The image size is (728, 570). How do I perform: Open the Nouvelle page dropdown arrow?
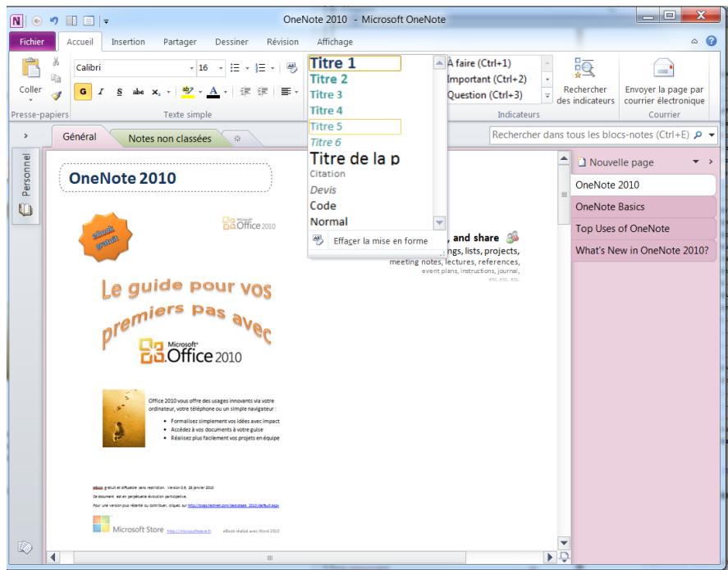click(x=695, y=162)
